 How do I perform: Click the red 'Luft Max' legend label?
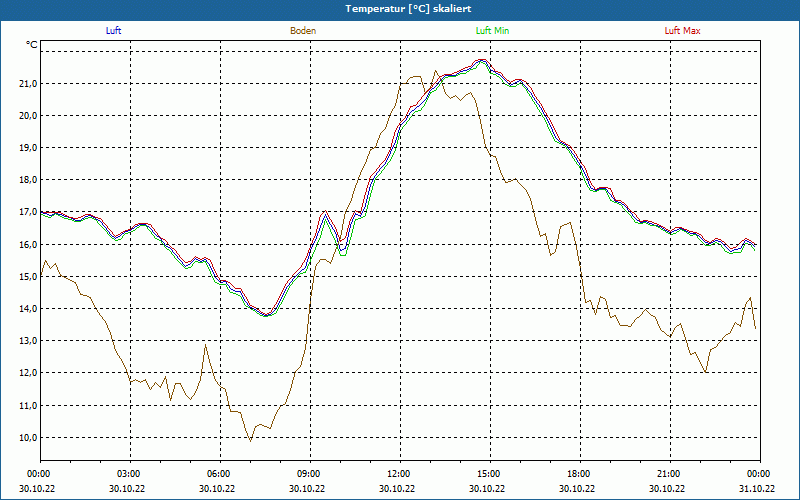point(682,31)
